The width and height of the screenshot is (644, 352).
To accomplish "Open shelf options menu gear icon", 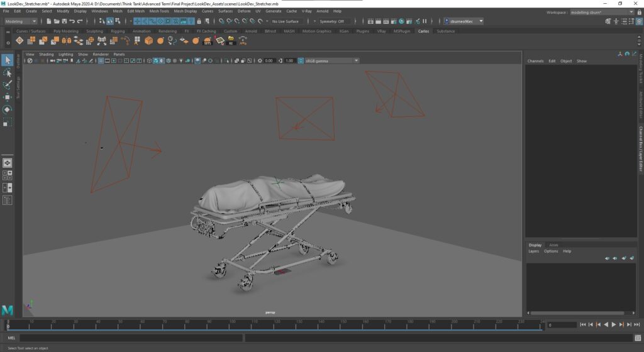I will coord(8,42).
